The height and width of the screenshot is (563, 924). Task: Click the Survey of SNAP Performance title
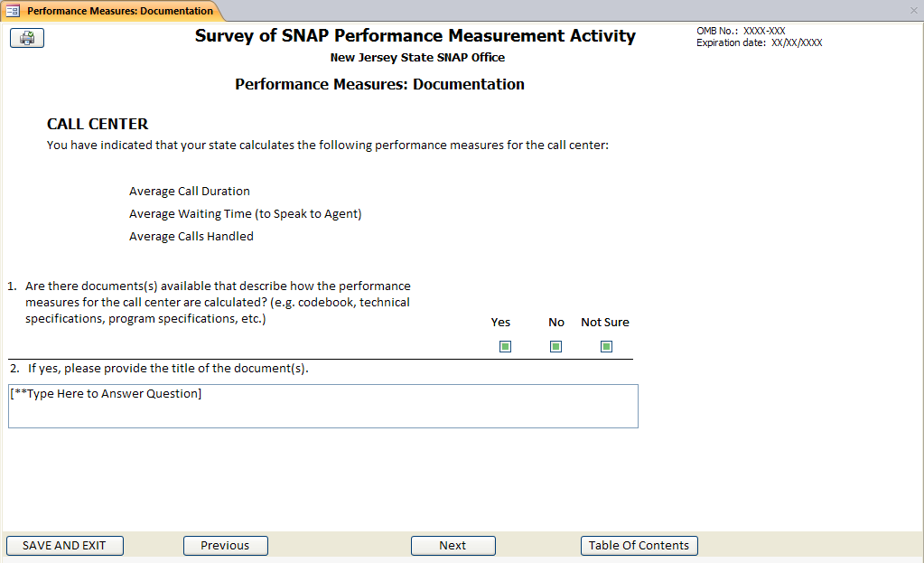(x=415, y=36)
